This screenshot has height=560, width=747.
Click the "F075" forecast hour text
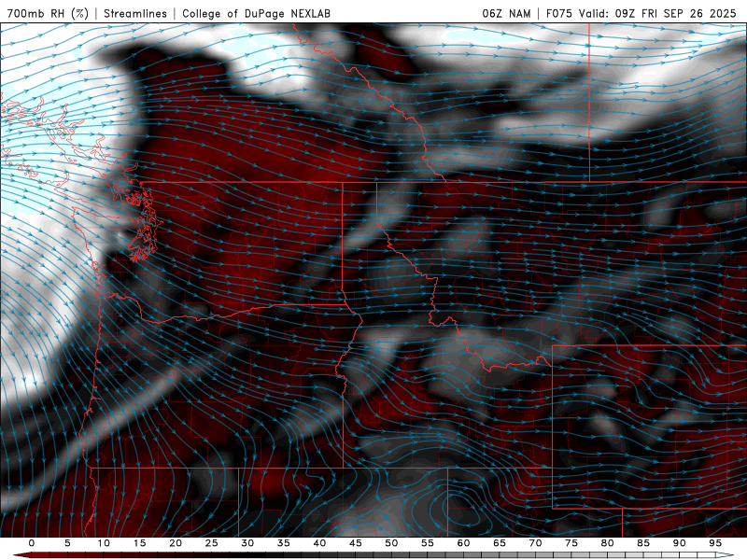[559, 13]
